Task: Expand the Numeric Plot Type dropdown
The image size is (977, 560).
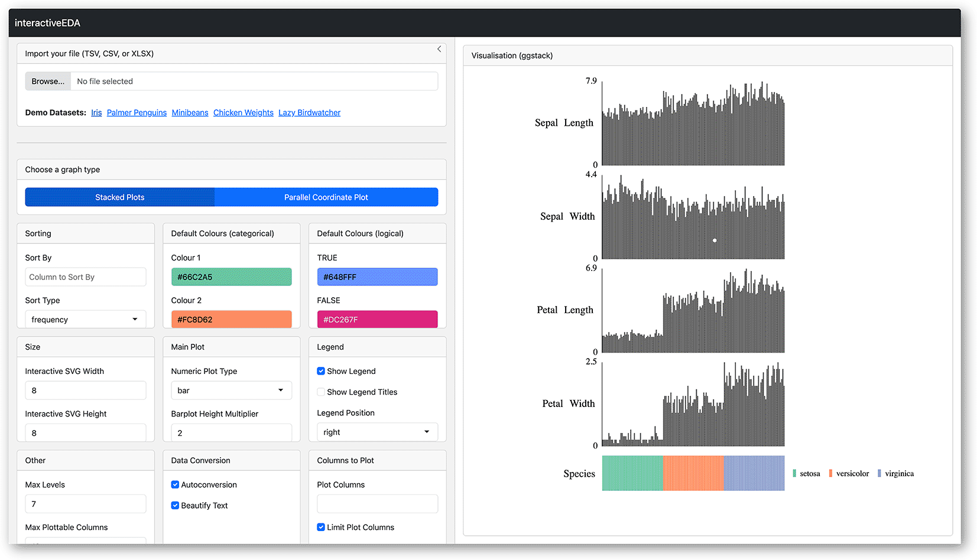Action: point(231,390)
